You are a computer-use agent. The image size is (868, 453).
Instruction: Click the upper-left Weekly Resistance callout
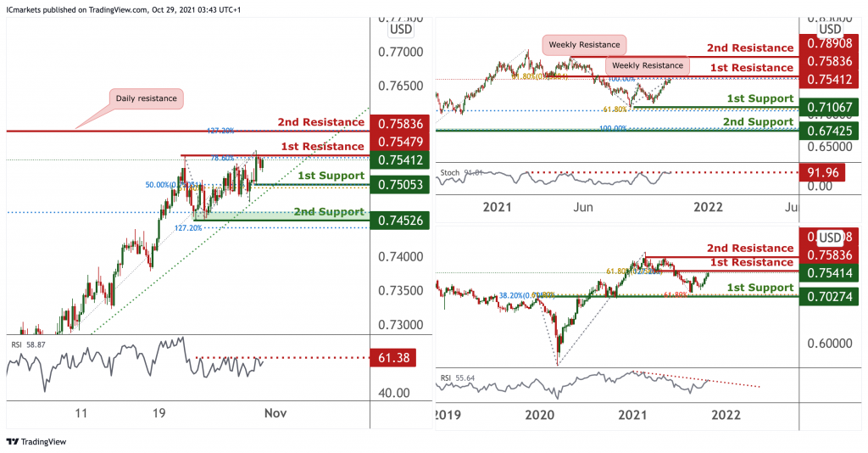[582, 44]
